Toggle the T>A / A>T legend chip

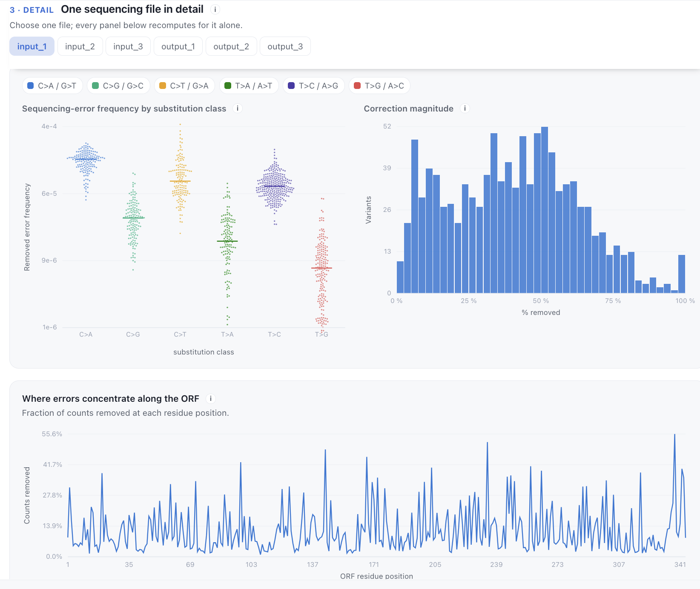(x=249, y=86)
